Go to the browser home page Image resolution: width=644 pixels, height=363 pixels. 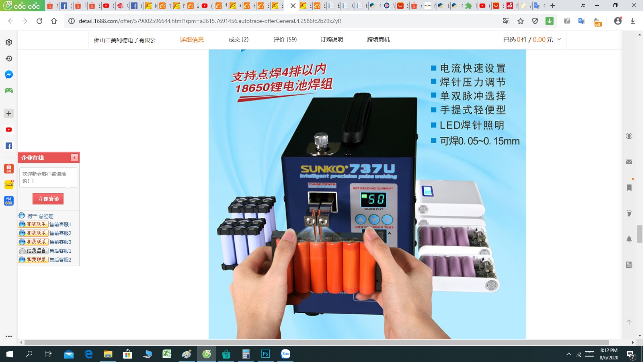click(x=54, y=21)
